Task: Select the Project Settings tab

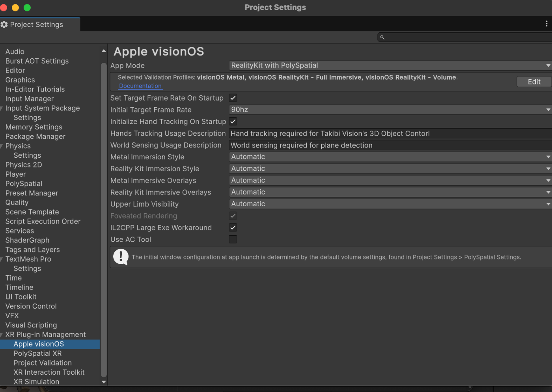Action: point(40,24)
